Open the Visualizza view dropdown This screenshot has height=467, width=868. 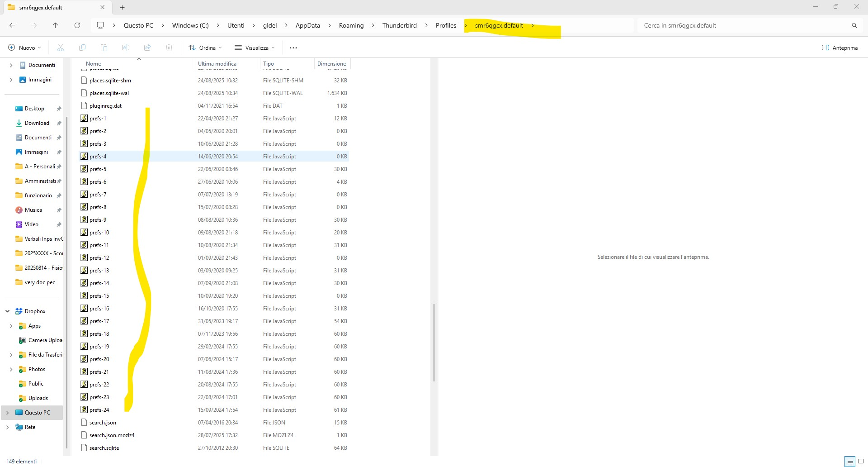click(x=255, y=48)
